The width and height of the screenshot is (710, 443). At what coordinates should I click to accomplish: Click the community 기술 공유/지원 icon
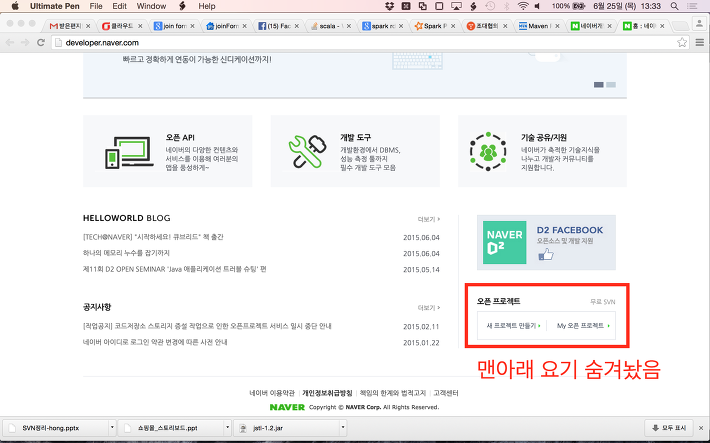(488, 152)
